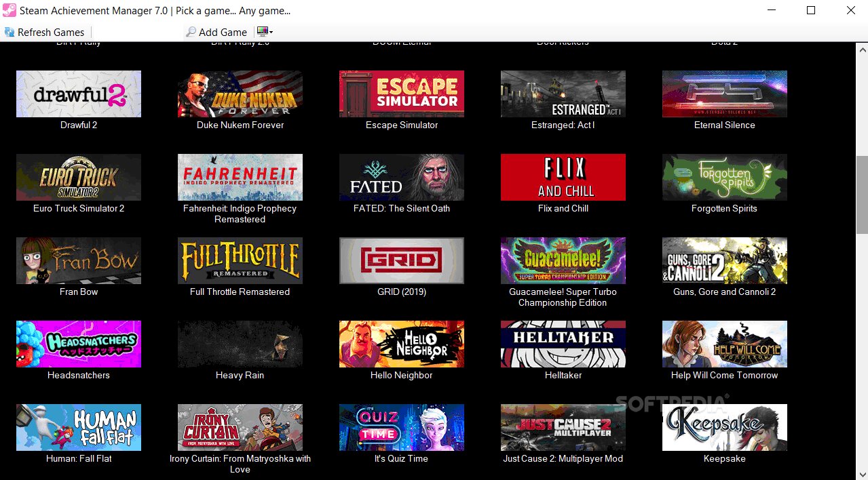The width and height of the screenshot is (868, 480).
Task: Select the GRID (2019) thumbnail
Action: (402, 260)
